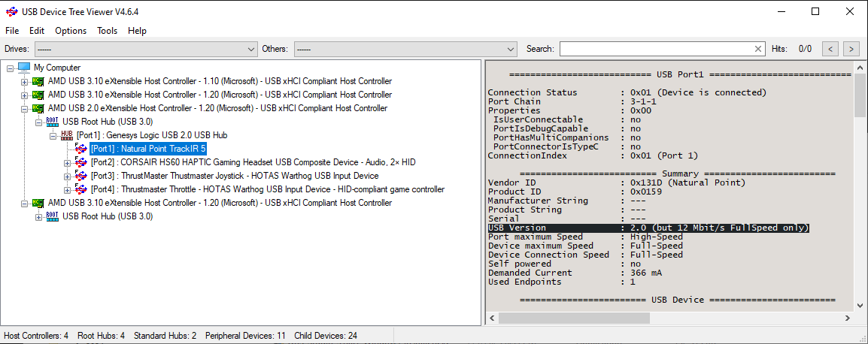Click the details pane vertical scrollbar thumb
The image size is (868, 344).
pyautogui.click(x=859, y=95)
